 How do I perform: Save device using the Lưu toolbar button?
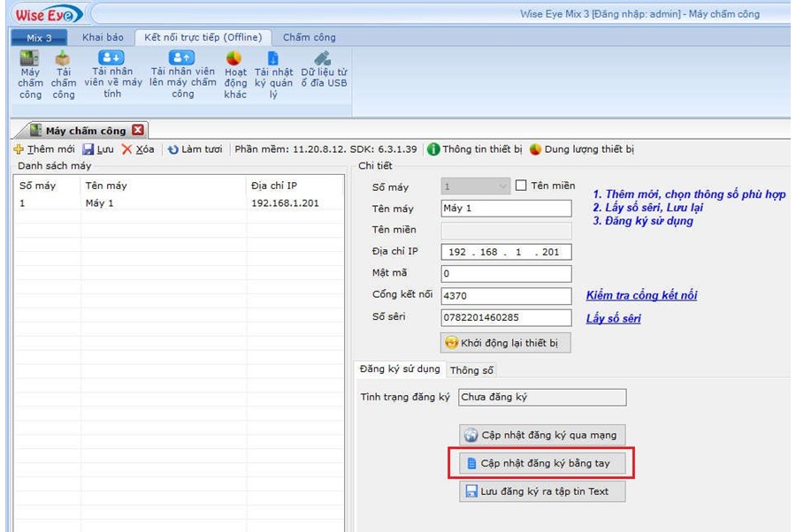point(98,149)
